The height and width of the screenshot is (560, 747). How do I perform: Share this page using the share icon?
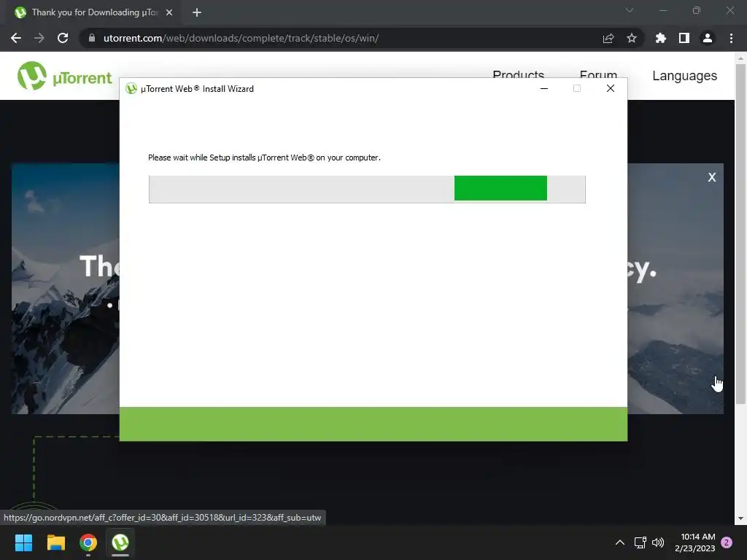pyautogui.click(x=608, y=38)
